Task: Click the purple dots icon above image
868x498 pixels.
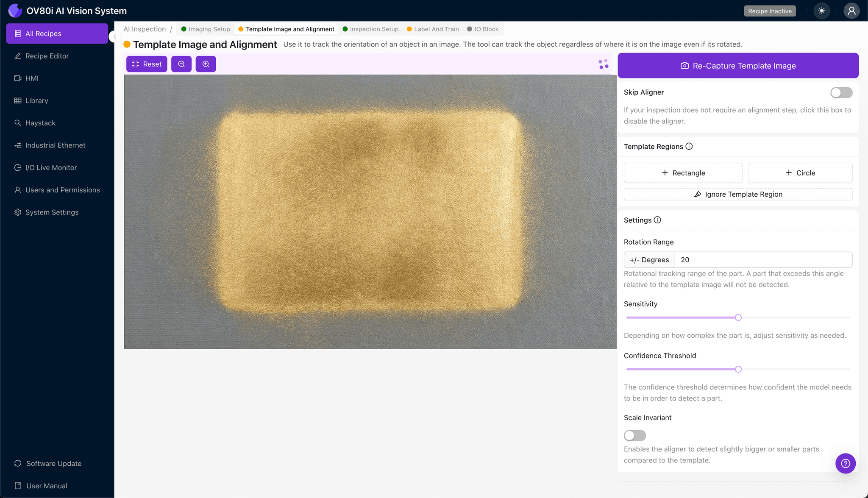Action: 604,64
